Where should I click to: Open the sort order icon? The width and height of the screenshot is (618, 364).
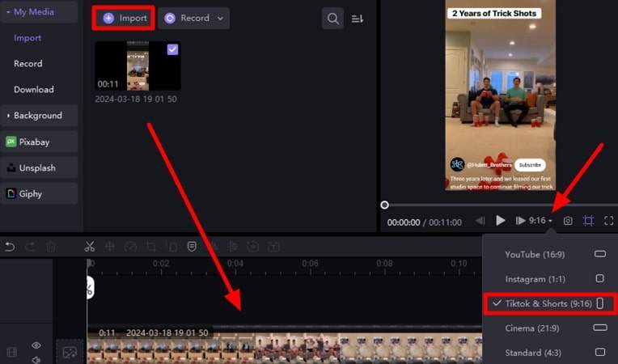pos(357,19)
